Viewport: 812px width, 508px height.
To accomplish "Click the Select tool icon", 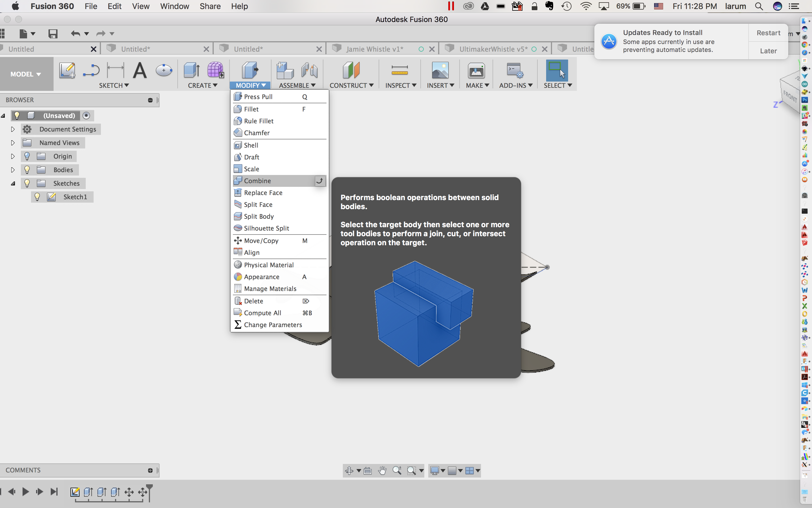I will point(557,70).
